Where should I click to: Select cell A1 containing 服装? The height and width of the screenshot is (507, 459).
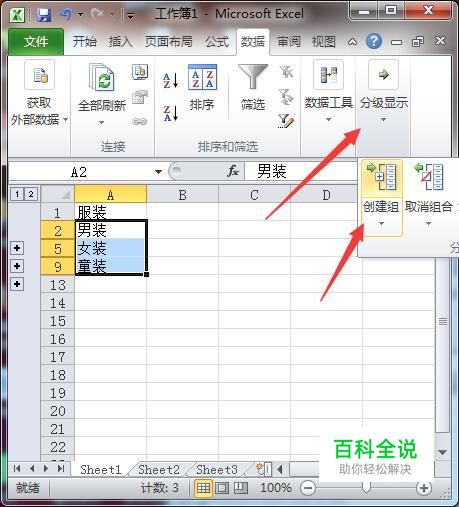pos(111,212)
